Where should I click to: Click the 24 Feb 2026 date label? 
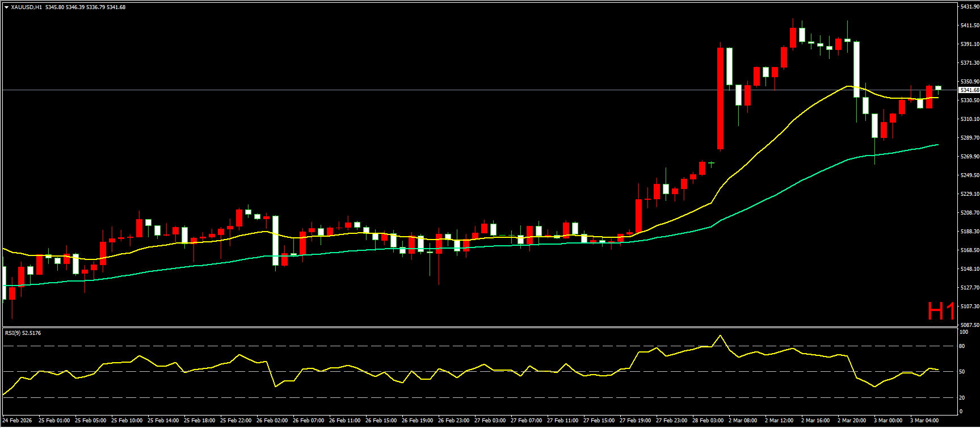(17, 421)
